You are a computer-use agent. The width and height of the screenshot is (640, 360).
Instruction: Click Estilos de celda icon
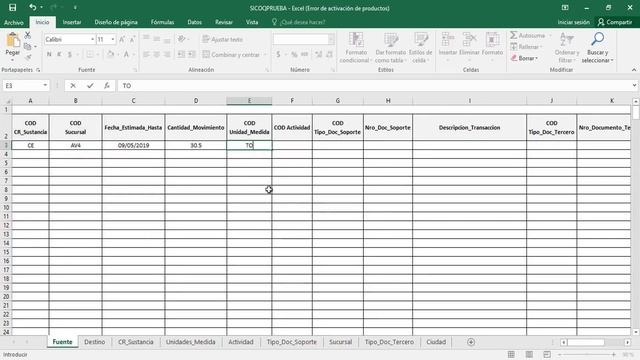point(420,40)
